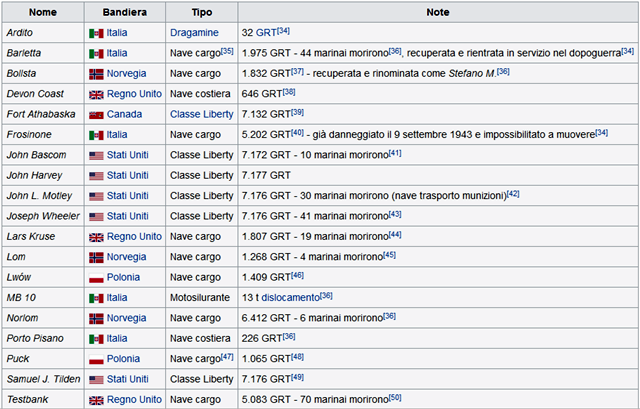The height and width of the screenshot is (409, 640).
Task: Follow footnote [37] in Bollsta notes
Action: [297, 71]
